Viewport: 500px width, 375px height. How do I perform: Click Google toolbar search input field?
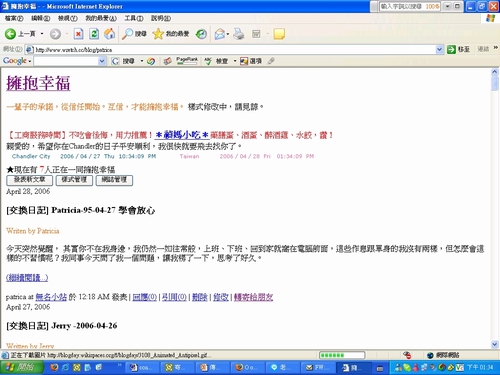point(66,61)
